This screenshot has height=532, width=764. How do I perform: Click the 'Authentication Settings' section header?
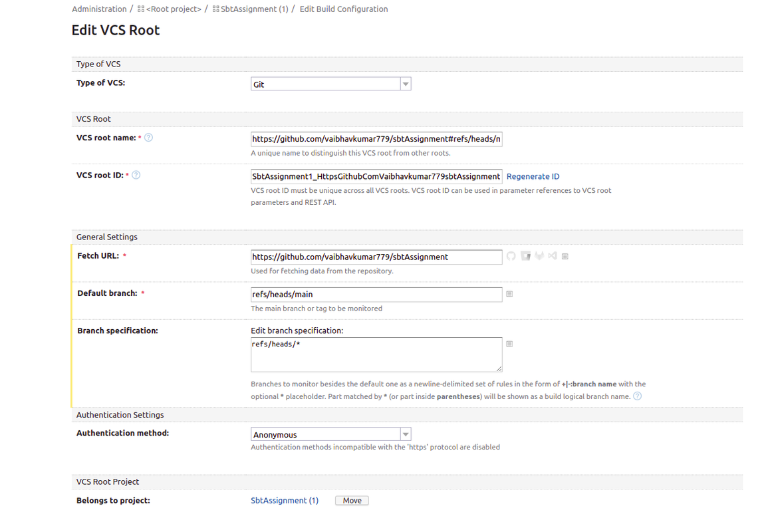point(120,414)
